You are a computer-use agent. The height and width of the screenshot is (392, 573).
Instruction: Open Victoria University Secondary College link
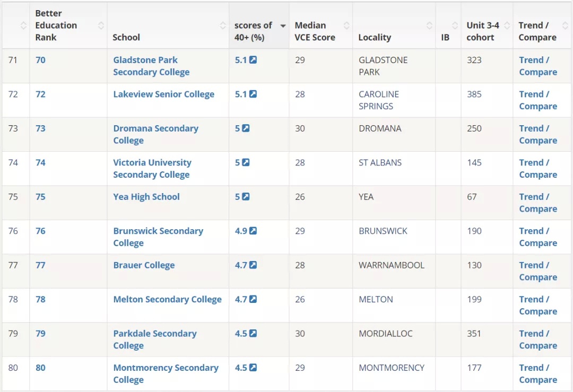[152, 169]
